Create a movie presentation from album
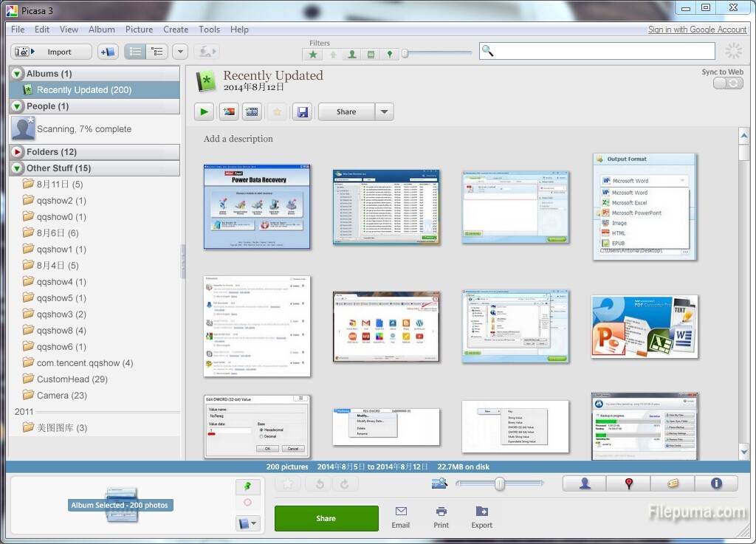The width and height of the screenshot is (756, 544). pos(252,112)
